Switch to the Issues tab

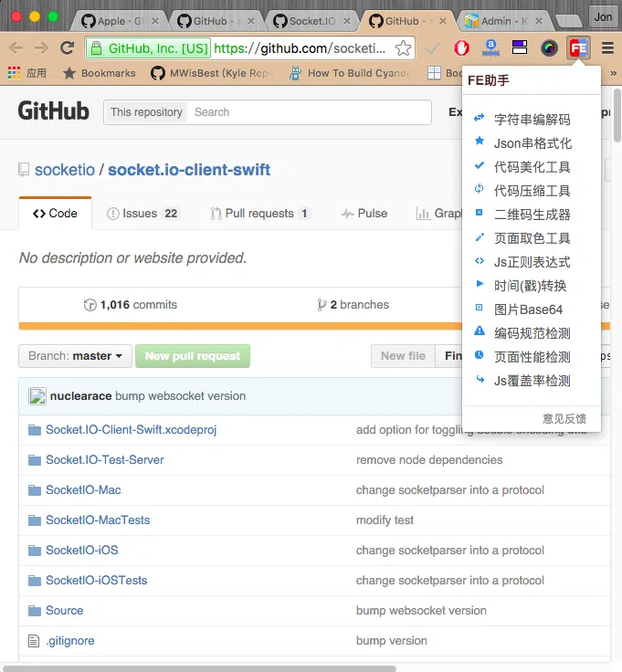pyautogui.click(x=142, y=214)
